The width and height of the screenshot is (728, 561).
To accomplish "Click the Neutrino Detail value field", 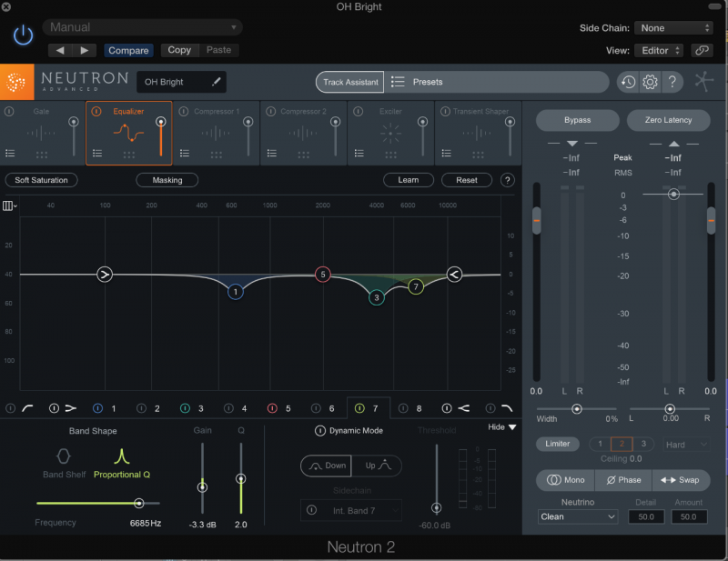I will click(646, 517).
